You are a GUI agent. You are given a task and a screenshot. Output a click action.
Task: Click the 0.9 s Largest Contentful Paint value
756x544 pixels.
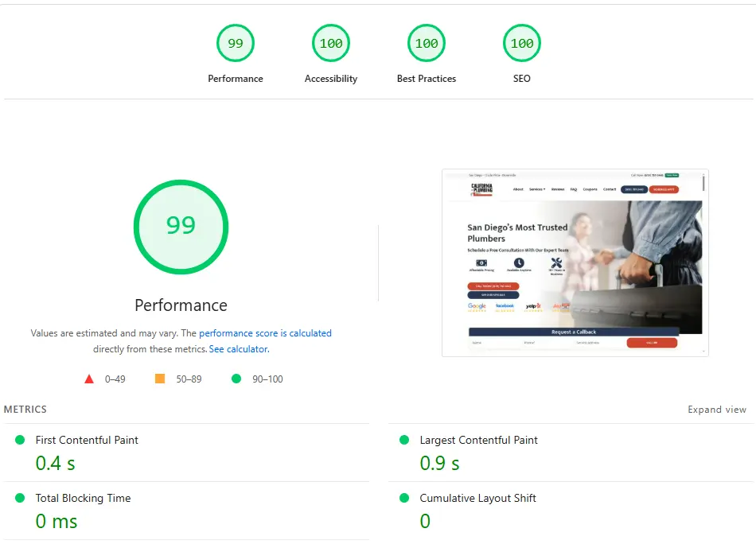coord(439,463)
